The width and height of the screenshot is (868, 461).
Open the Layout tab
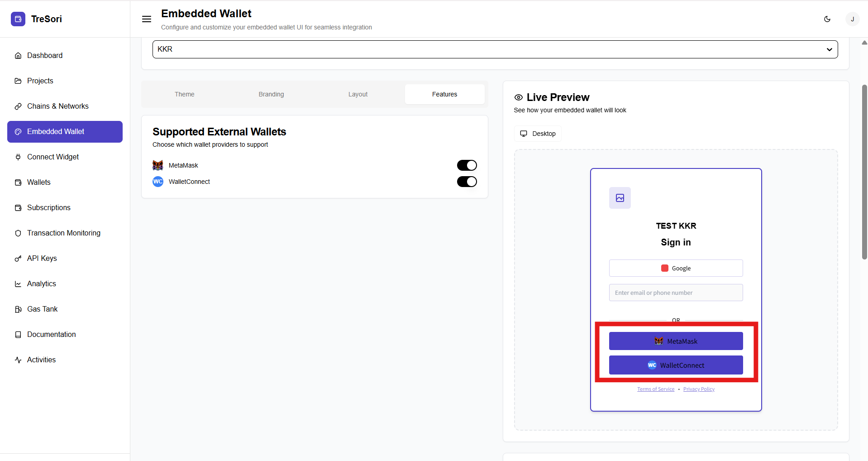[x=358, y=94]
